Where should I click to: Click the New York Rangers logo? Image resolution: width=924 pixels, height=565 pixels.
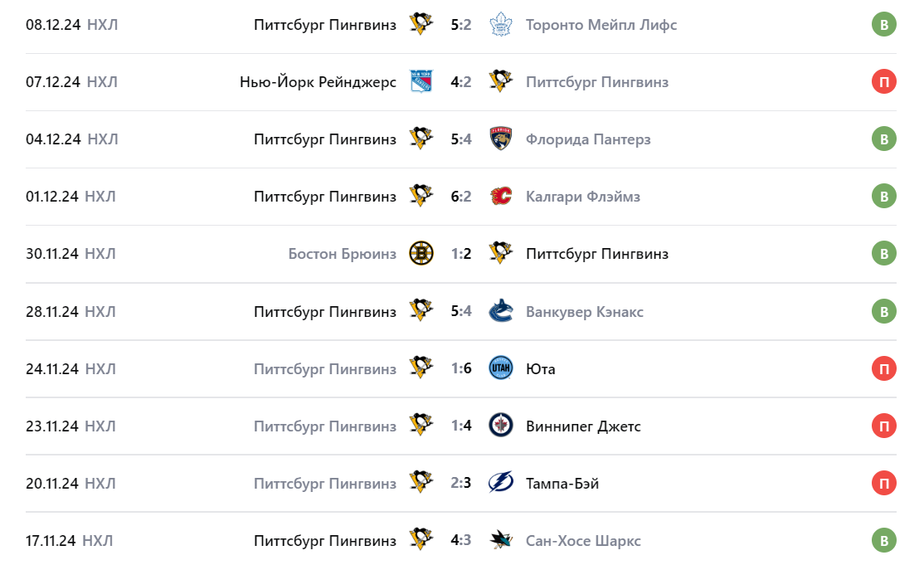tap(421, 81)
